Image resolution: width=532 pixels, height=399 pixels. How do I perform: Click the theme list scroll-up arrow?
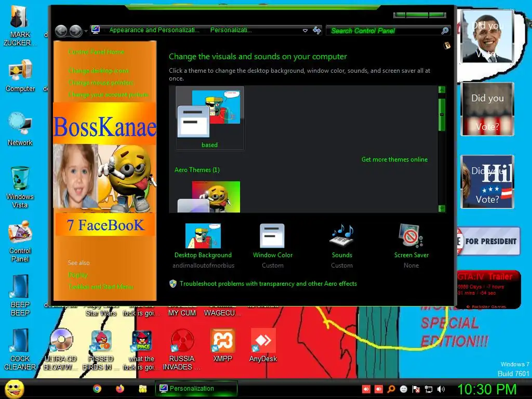[442, 89]
